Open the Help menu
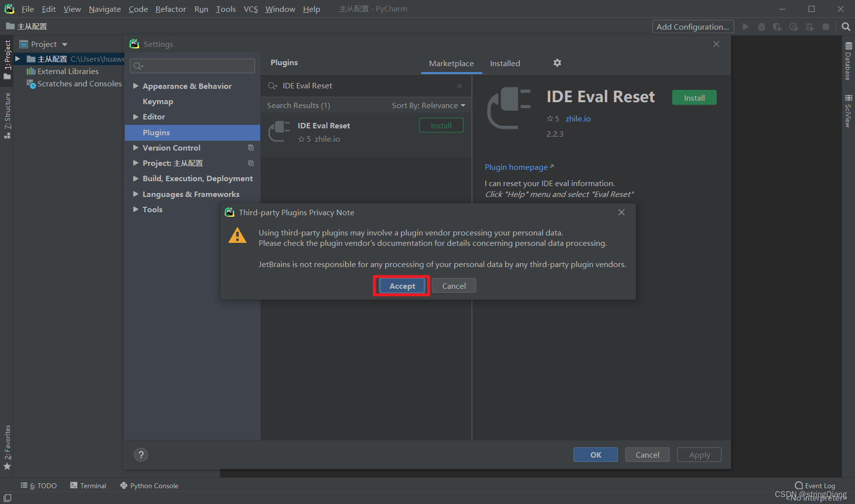The image size is (855, 504). (x=311, y=9)
